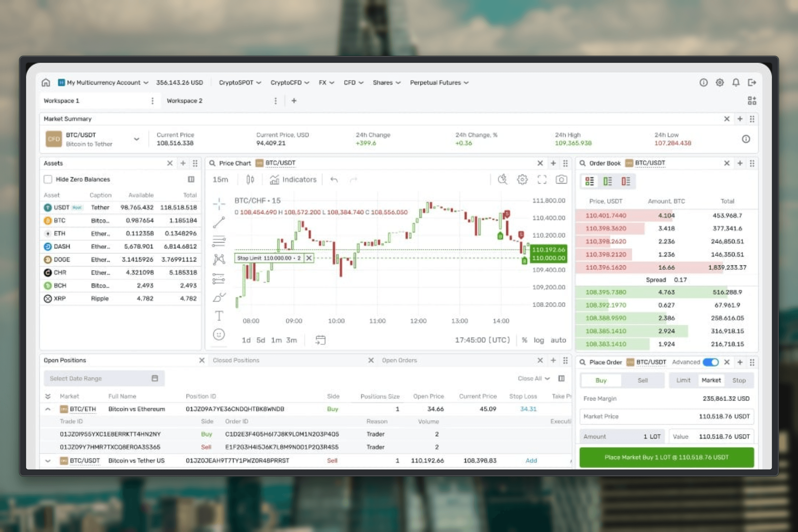Open Assets column settings icon

191,179
